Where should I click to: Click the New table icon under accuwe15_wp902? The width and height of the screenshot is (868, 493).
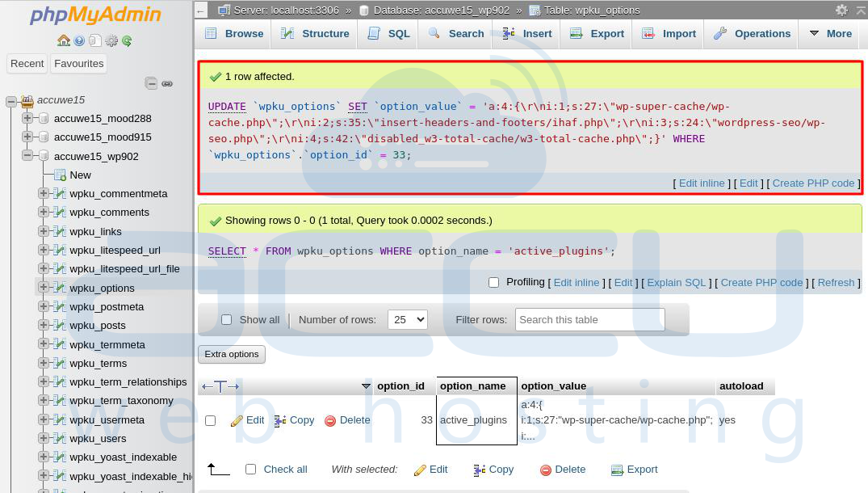point(60,175)
